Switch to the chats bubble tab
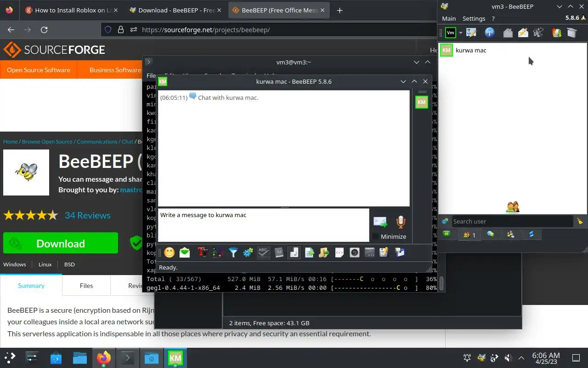 [x=491, y=235]
